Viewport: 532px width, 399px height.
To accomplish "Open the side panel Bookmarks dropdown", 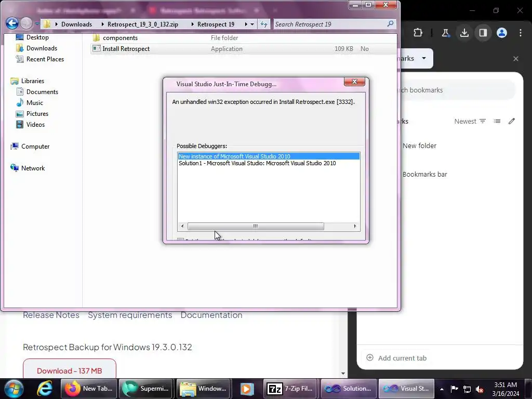I will 424,58.
